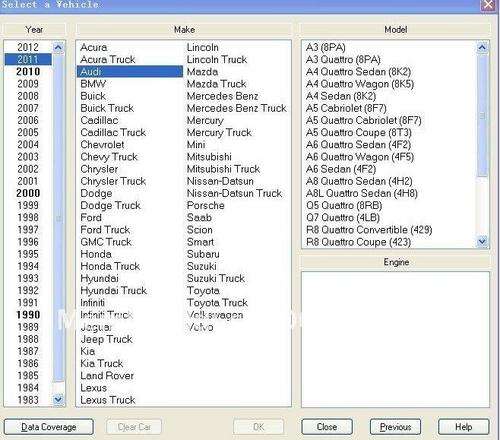The width and height of the screenshot is (500, 440).
Task: Pick year 1996
Action: click(28, 242)
